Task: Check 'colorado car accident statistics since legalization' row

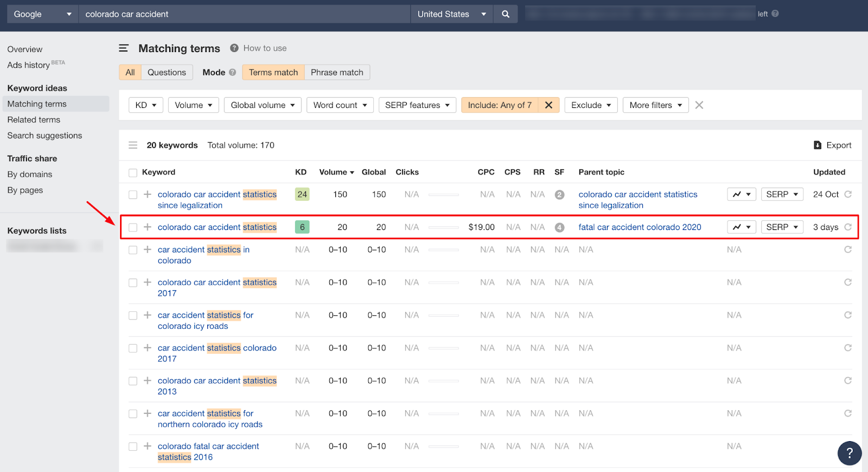Action: coord(133,194)
